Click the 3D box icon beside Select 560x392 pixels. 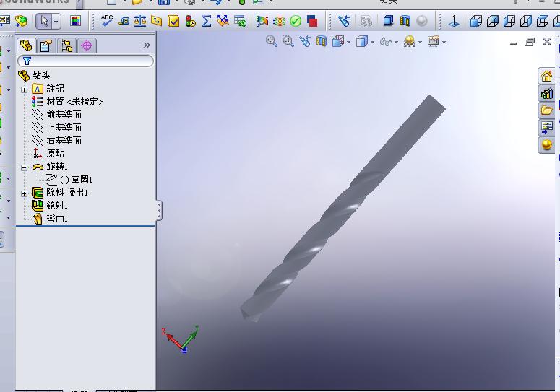(21, 21)
